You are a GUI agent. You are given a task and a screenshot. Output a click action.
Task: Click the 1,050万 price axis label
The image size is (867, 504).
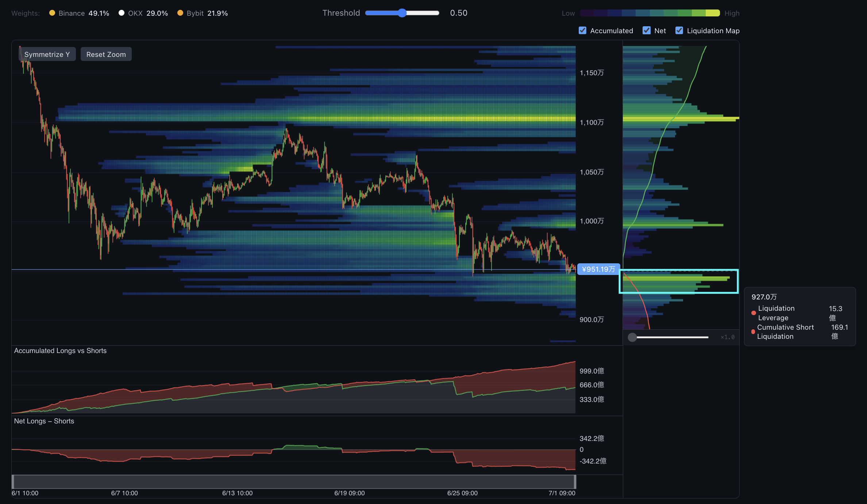(592, 172)
